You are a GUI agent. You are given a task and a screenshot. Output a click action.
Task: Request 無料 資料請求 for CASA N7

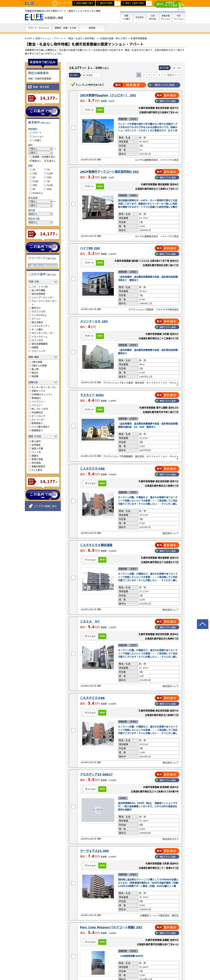pyautogui.click(x=167, y=622)
